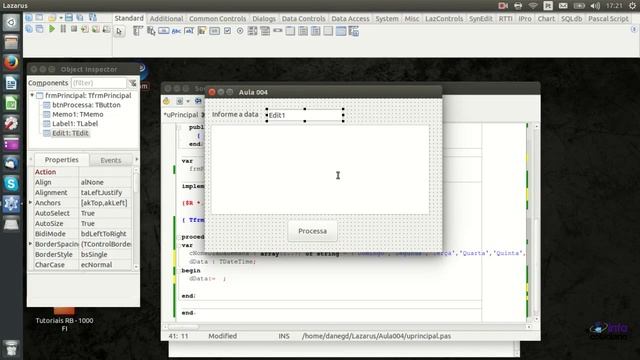Open the Pascal Script palette tab
This screenshot has height=360, width=640.
click(608, 19)
